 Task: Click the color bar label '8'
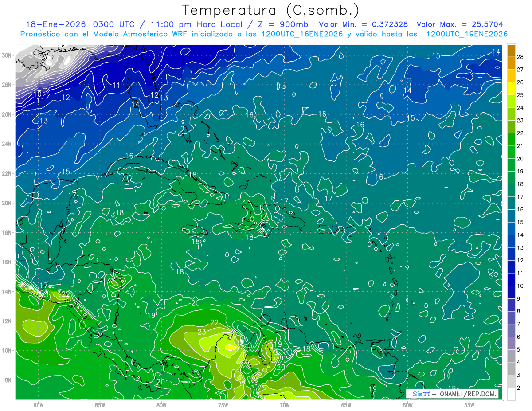point(519,311)
